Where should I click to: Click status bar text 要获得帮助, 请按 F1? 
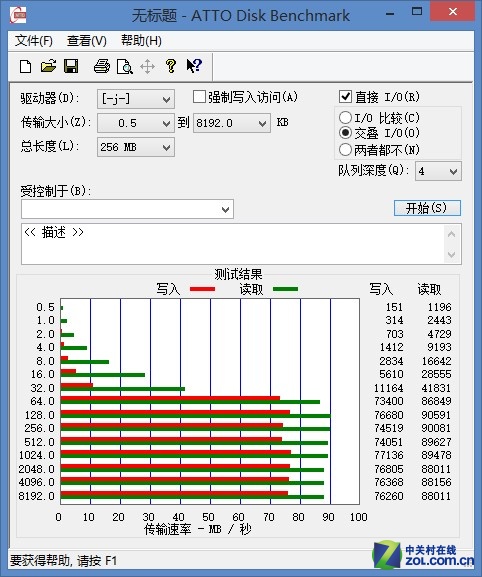[x=63, y=561]
